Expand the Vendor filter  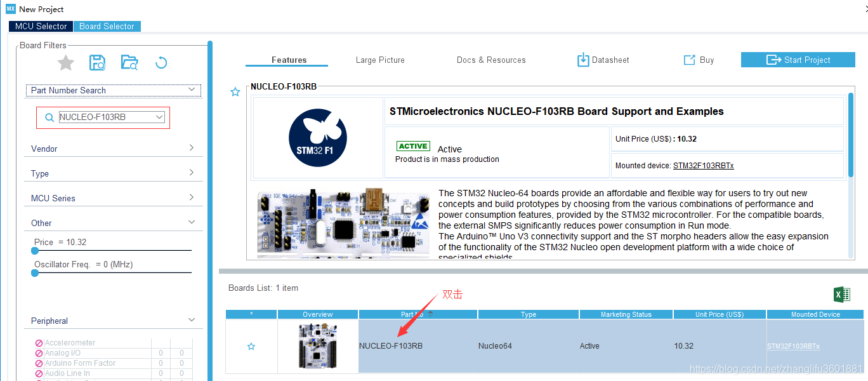[192, 148]
